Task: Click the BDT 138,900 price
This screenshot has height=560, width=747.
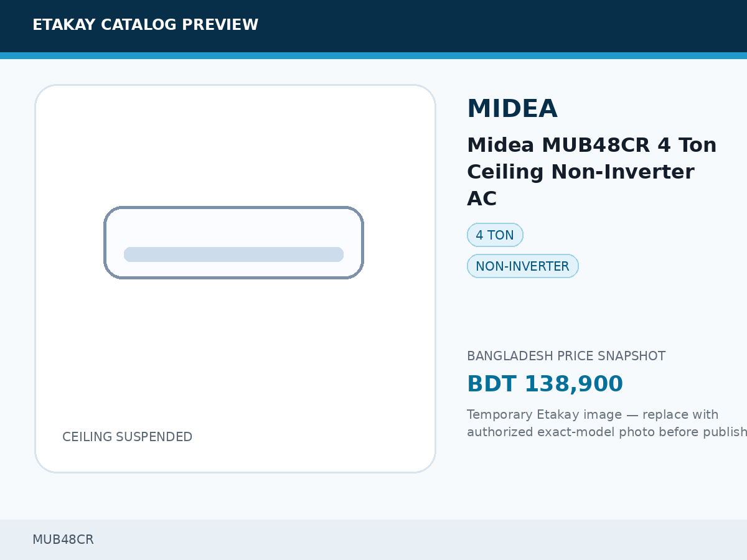Action: pyautogui.click(x=545, y=384)
